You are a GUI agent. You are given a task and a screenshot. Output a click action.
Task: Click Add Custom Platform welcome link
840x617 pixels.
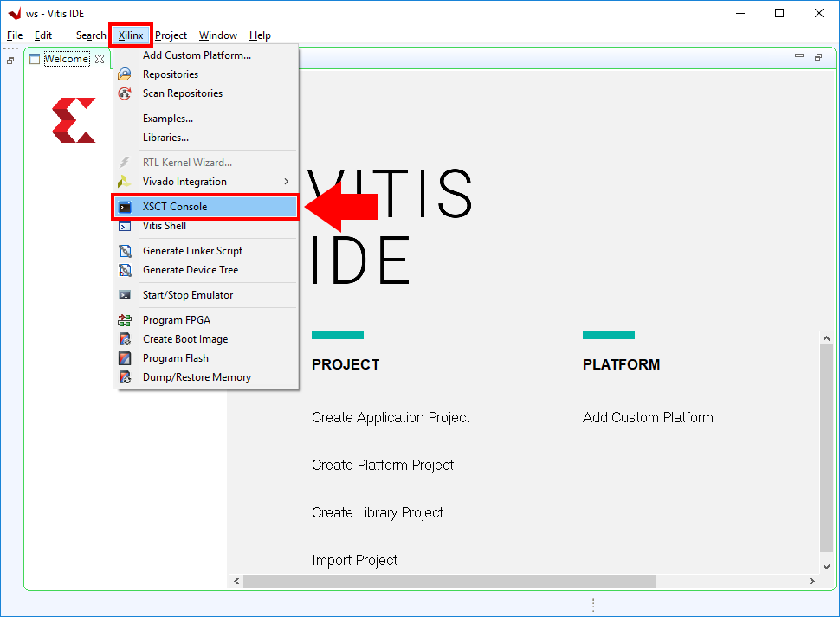click(648, 417)
